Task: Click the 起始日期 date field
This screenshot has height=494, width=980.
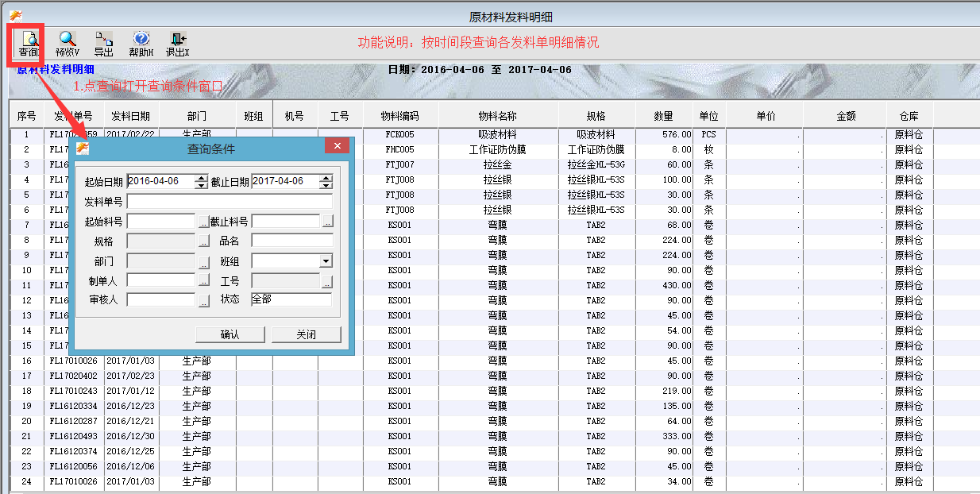Action: (x=161, y=182)
